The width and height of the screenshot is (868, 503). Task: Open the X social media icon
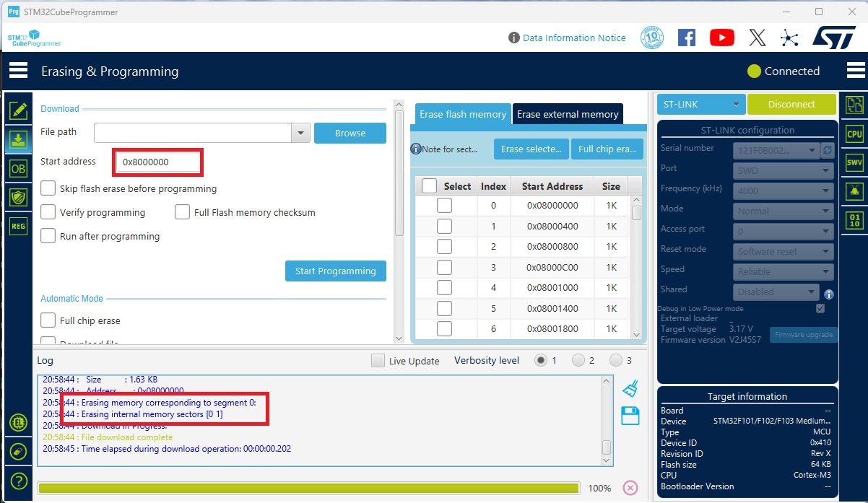[758, 38]
